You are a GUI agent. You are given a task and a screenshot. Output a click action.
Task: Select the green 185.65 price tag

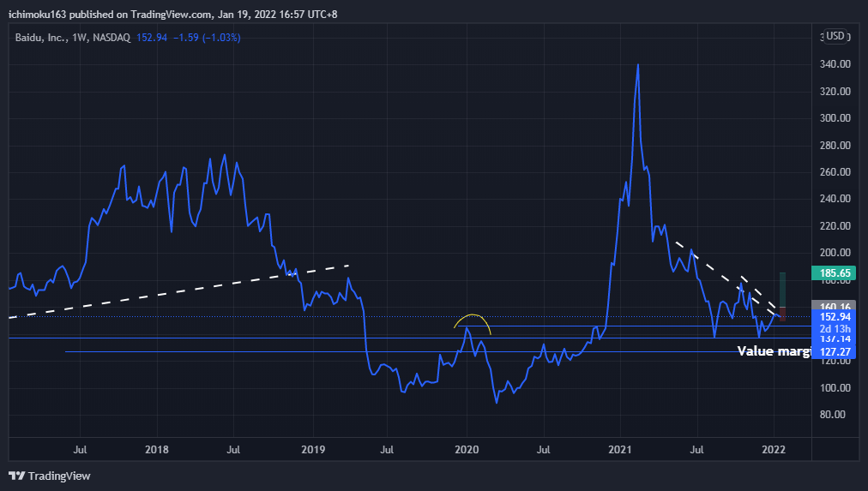pyautogui.click(x=833, y=273)
